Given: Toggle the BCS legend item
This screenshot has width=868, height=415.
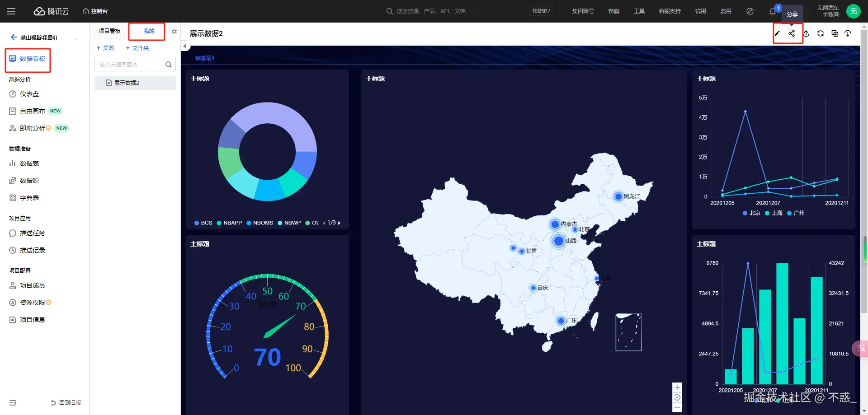Looking at the screenshot, I should click(203, 223).
